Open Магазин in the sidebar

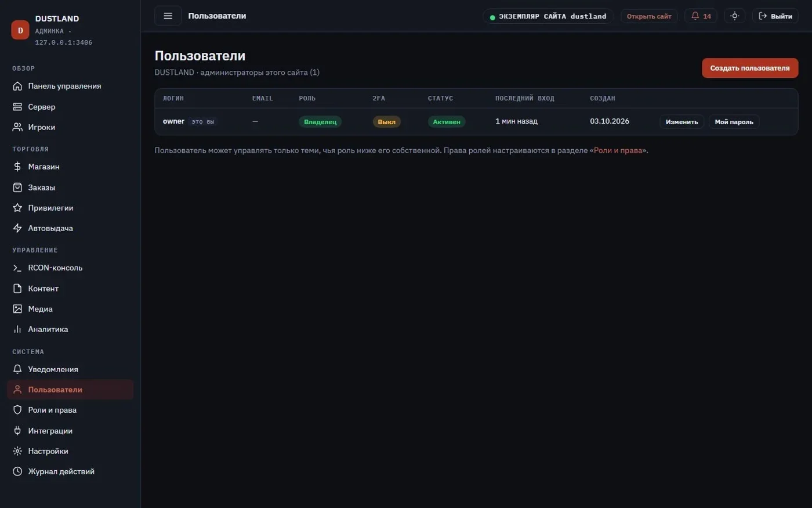tap(70, 167)
